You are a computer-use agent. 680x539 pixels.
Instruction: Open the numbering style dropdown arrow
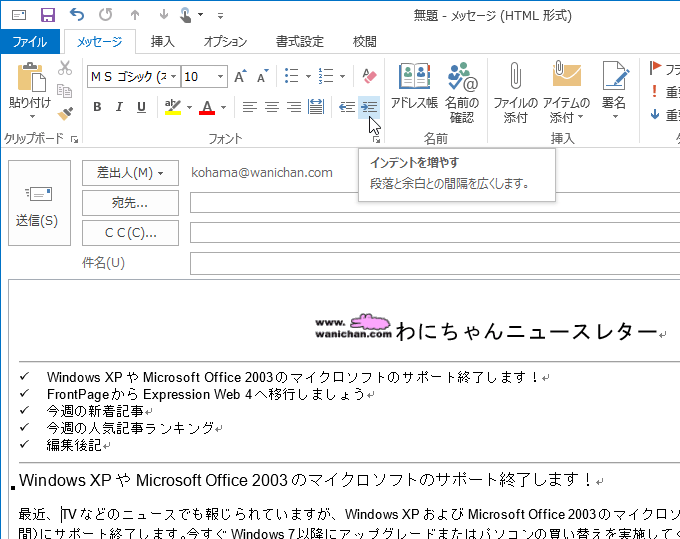click(342, 76)
